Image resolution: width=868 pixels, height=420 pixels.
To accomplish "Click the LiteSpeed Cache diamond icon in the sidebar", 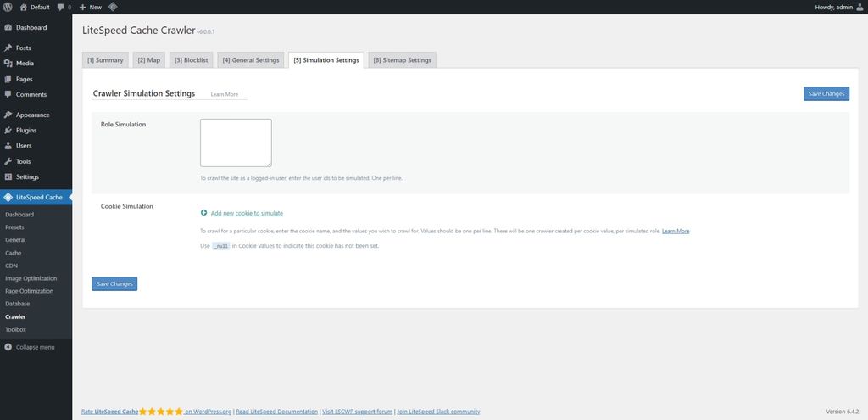I will point(8,197).
